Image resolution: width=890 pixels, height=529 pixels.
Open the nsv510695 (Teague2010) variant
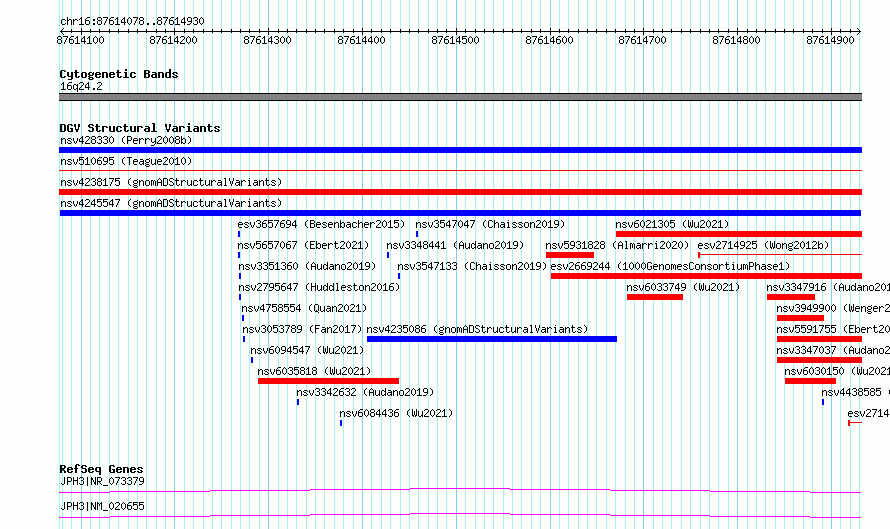(x=126, y=161)
